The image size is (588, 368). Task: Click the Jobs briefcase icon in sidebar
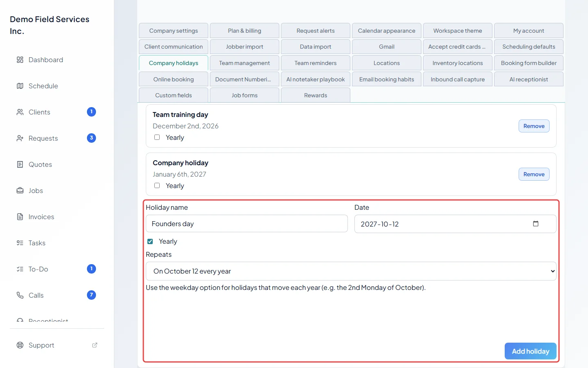[20, 191]
